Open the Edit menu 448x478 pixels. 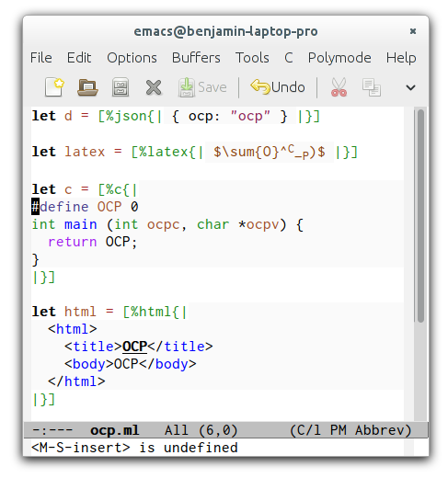pyautogui.click(x=79, y=58)
